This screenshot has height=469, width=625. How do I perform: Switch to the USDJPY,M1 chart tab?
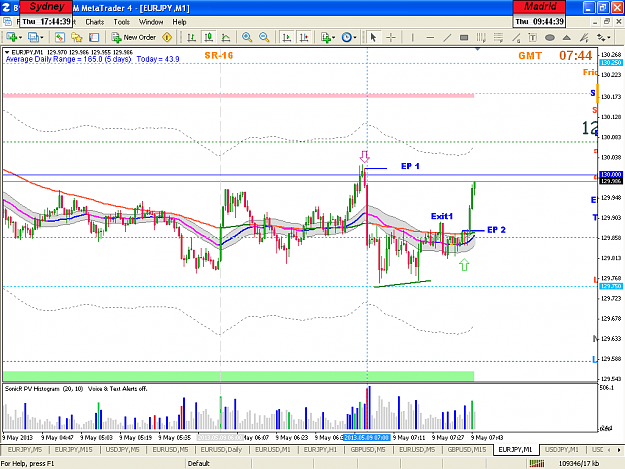pos(561,449)
